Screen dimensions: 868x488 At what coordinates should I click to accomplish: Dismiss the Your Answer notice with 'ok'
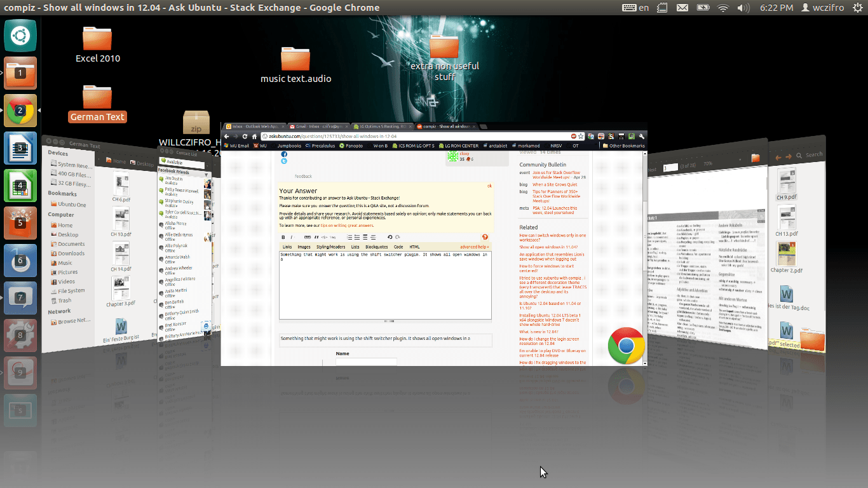pyautogui.click(x=489, y=186)
